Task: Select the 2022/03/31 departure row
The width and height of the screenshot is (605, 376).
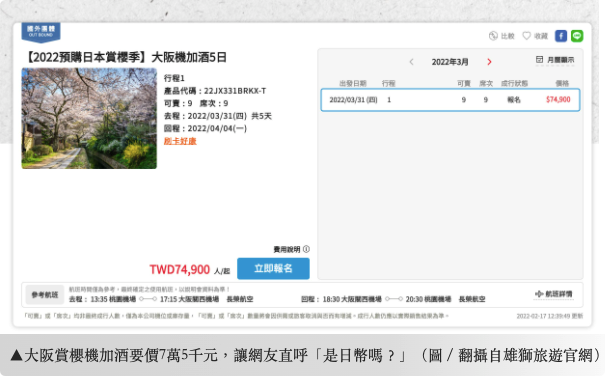Action: click(x=450, y=100)
